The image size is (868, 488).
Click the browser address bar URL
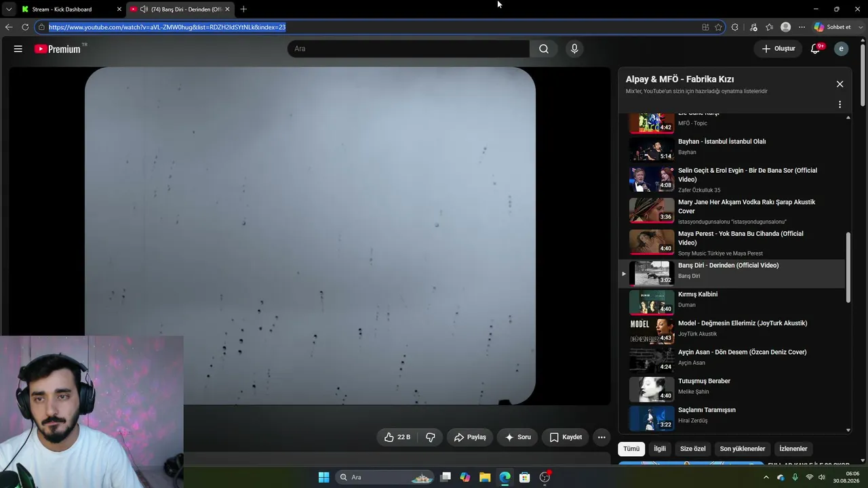click(x=167, y=27)
